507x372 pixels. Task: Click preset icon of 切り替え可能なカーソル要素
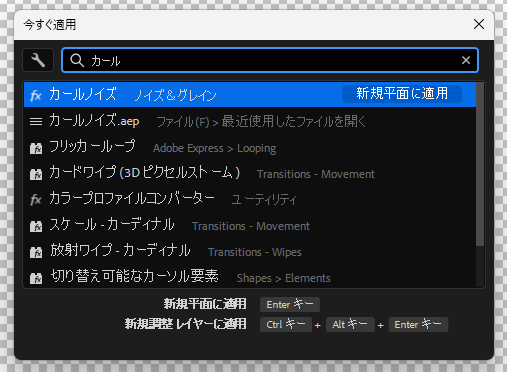coord(36,278)
